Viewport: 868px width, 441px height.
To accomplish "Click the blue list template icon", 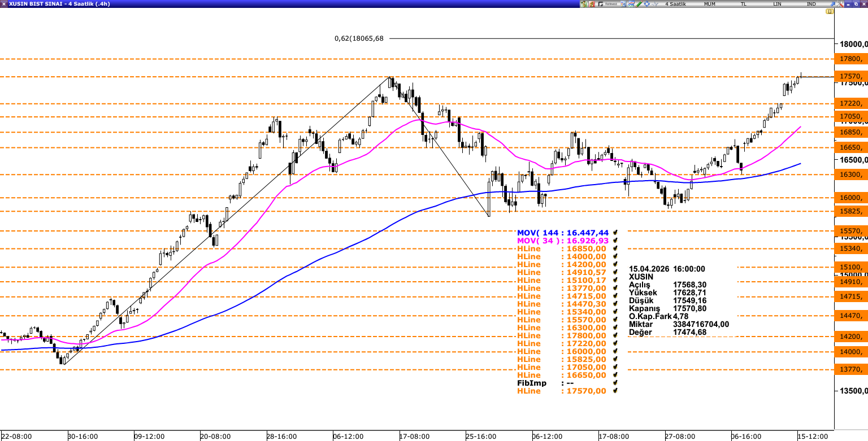I will (x=623, y=4).
